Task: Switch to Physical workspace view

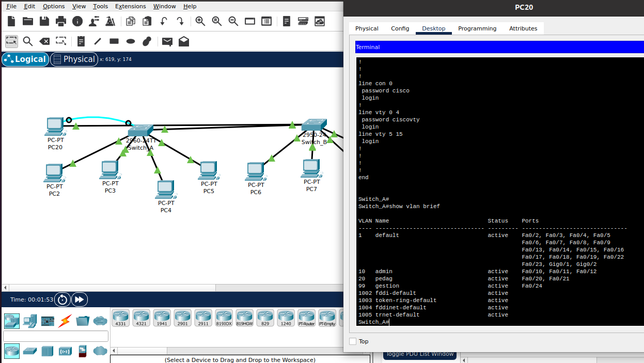Action: pyautogui.click(x=74, y=59)
